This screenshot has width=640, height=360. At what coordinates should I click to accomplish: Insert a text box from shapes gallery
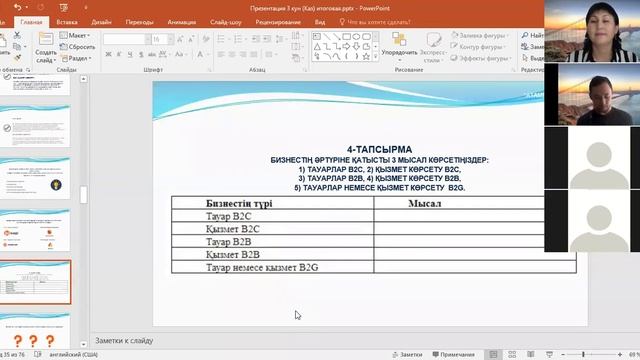tap(317, 37)
